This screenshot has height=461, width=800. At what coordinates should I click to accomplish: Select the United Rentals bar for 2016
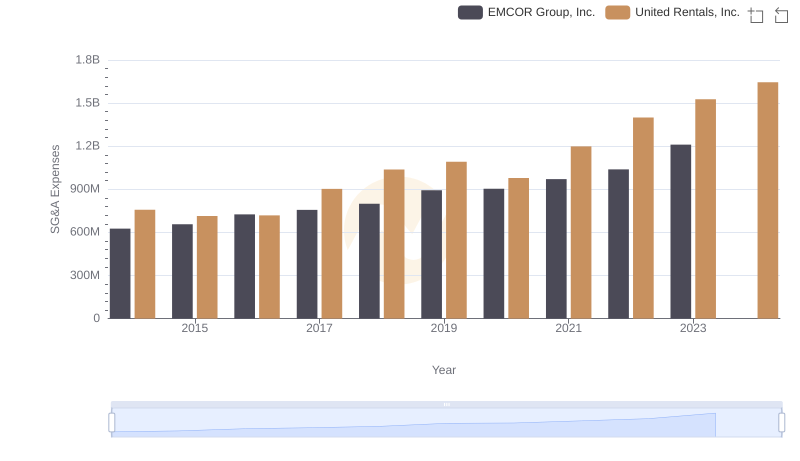pos(269,267)
